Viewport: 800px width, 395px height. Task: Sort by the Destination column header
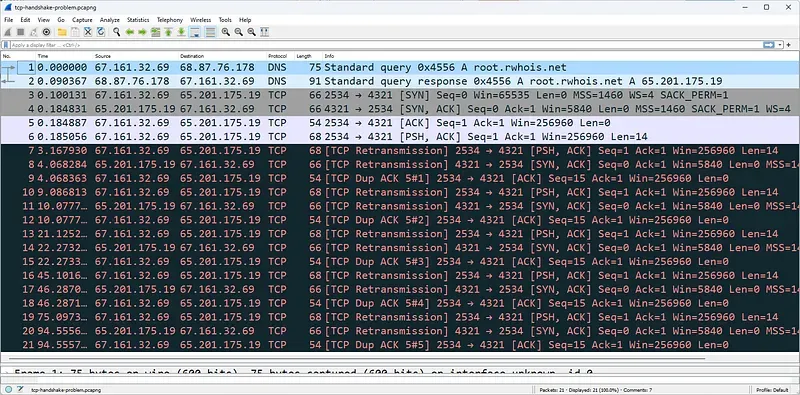[222, 56]
